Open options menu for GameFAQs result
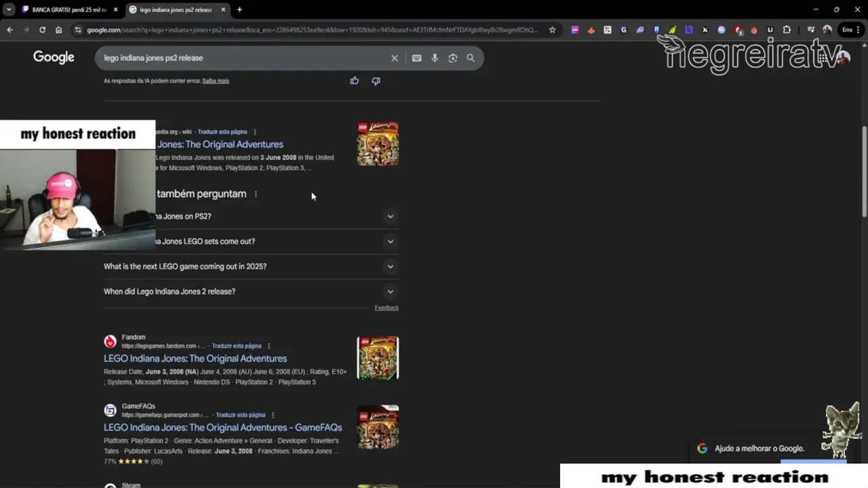Viewport: 868px width, 488px height. pos(273,415)
